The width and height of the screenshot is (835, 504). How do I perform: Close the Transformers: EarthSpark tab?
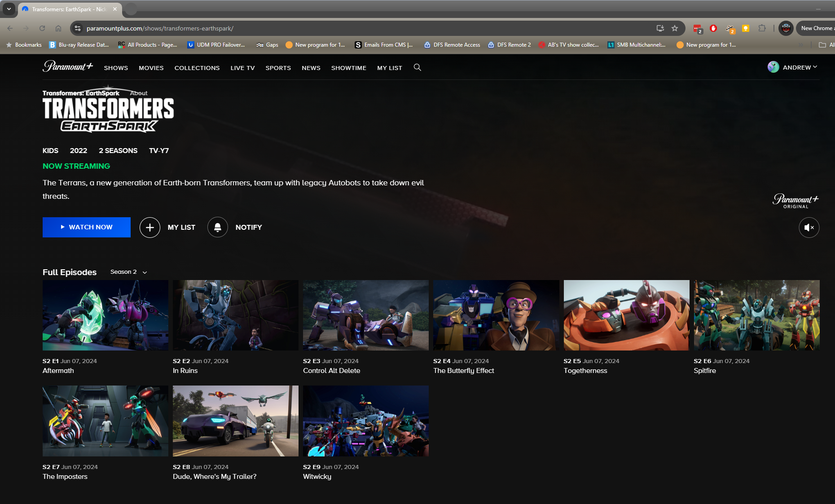[x=115, y=9]
